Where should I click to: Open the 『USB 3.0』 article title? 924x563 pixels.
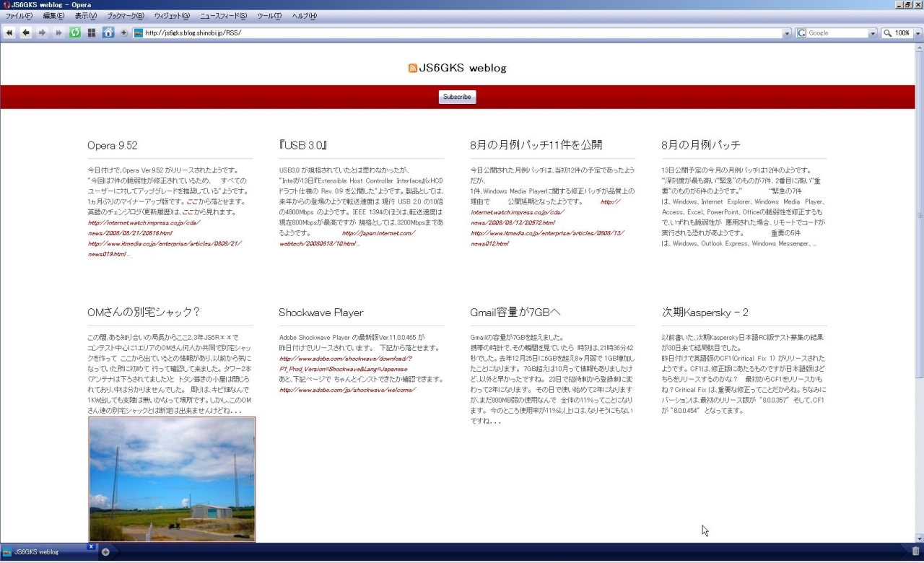coord(303,145)
